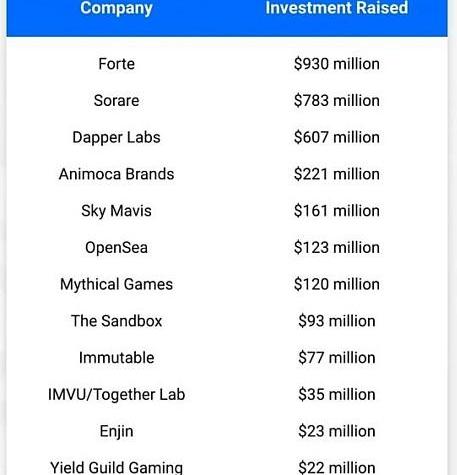Viewport: 457px width, 475px height.
Task: Click the $221 million value
Action: 337,174
